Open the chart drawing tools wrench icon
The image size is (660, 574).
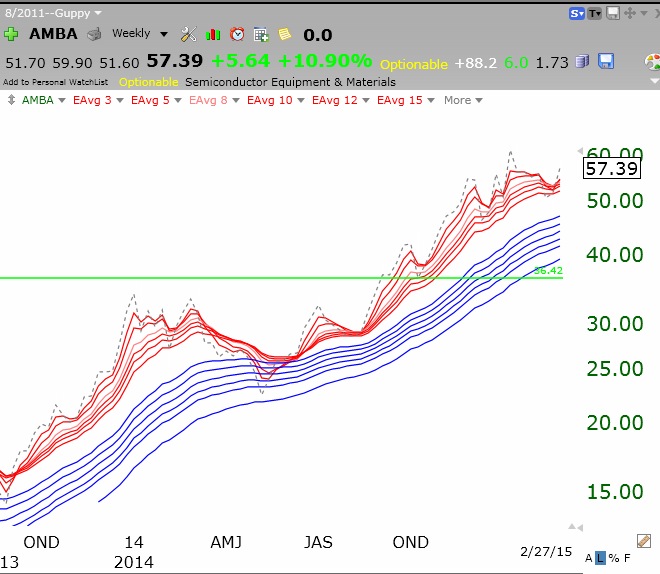click(x=189, y=34)
